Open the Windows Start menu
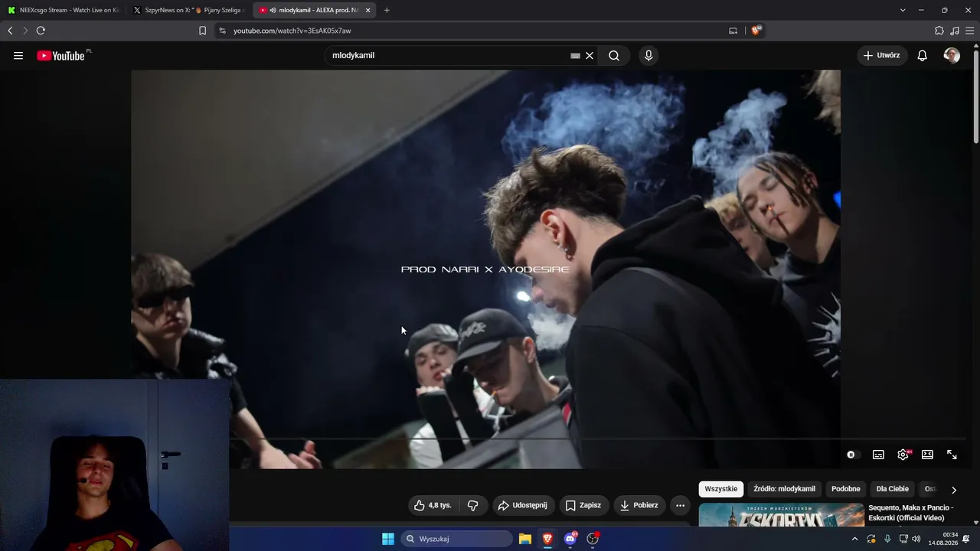Image resolution: width=980 pixels, height=551 pixels. [x=388, y=539]
